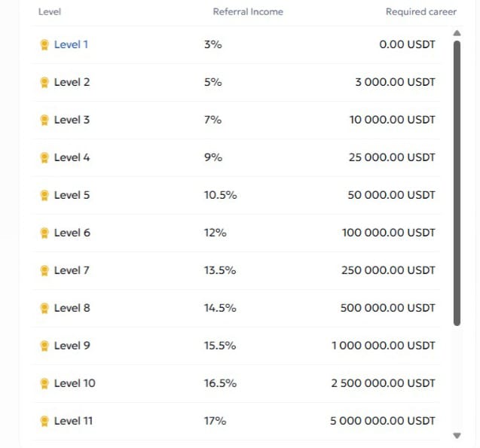
Task: Click the 5 000 000.00 USDT amount
Action: click(382, 421)
